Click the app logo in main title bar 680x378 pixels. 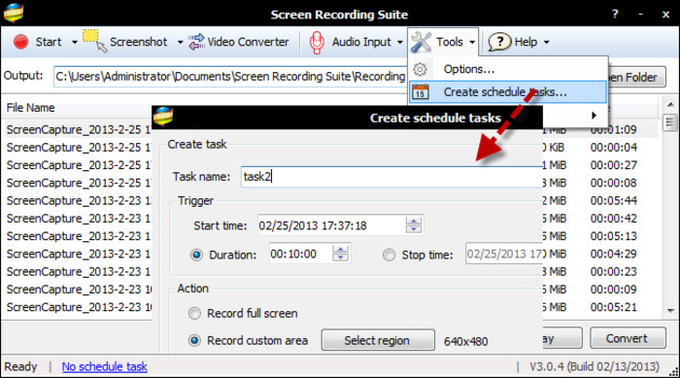pyautogui.click(x=13, y=13)
